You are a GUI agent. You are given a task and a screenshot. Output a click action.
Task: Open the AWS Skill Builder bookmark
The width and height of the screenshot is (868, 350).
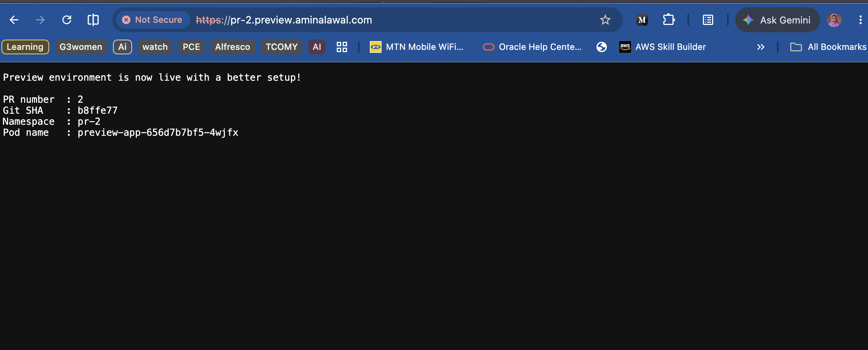[x=663, y=47]
